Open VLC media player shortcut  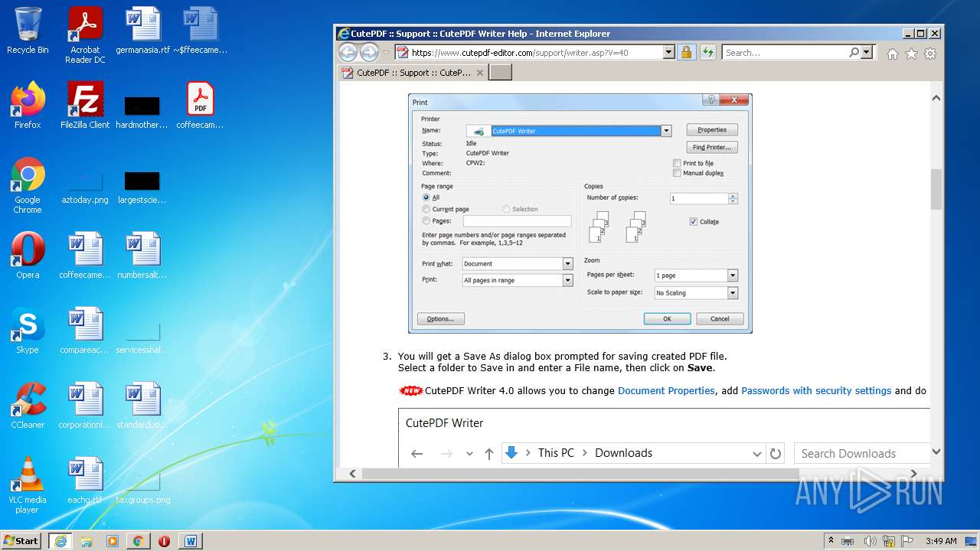click(x=28, y=486)
